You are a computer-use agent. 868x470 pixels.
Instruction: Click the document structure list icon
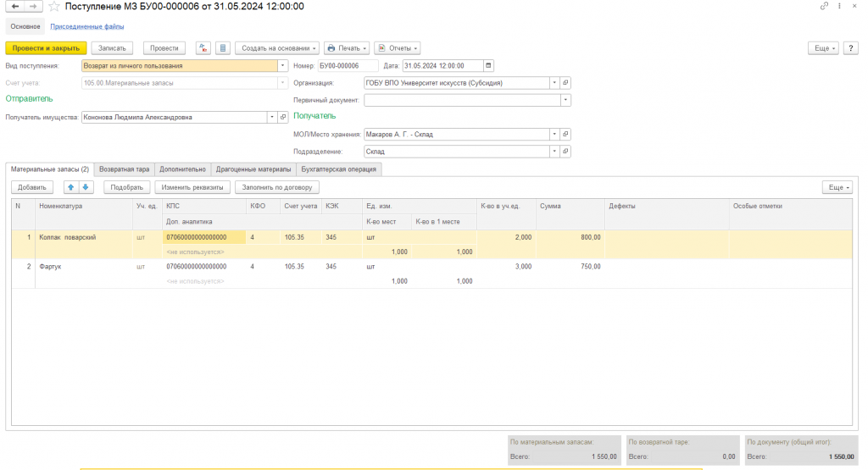(223, 48)
